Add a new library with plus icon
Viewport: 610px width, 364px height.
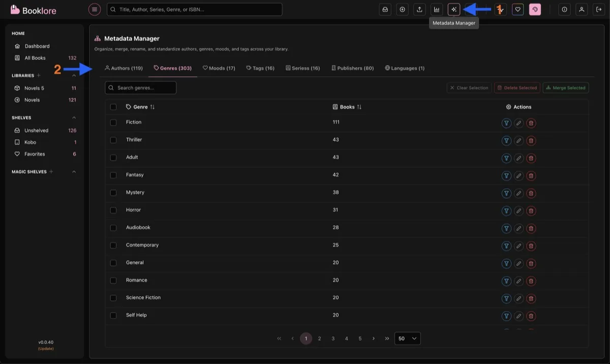click(39, 75)
